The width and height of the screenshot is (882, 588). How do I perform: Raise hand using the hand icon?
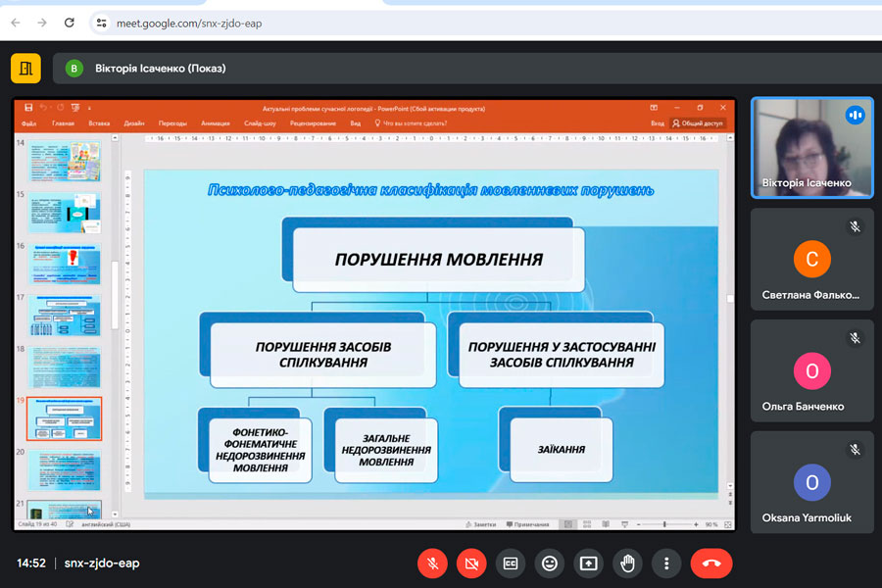pyautogui.click(x=627, y=563)
